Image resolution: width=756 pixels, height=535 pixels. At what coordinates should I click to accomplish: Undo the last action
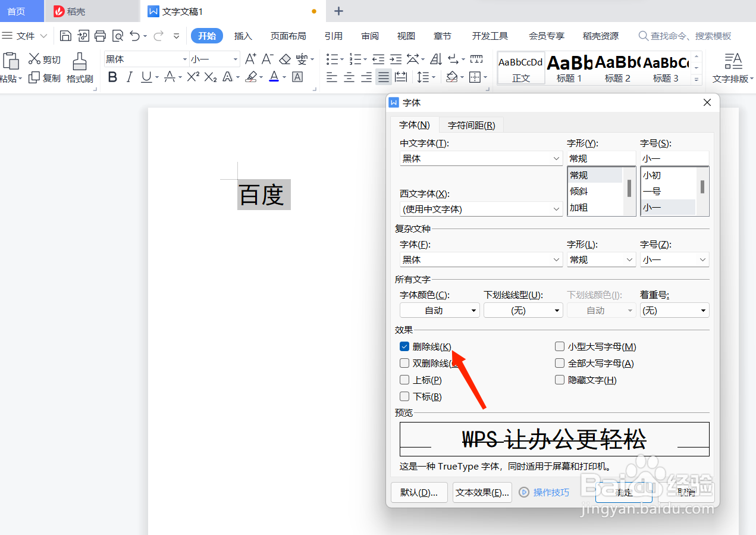(135, 36)
